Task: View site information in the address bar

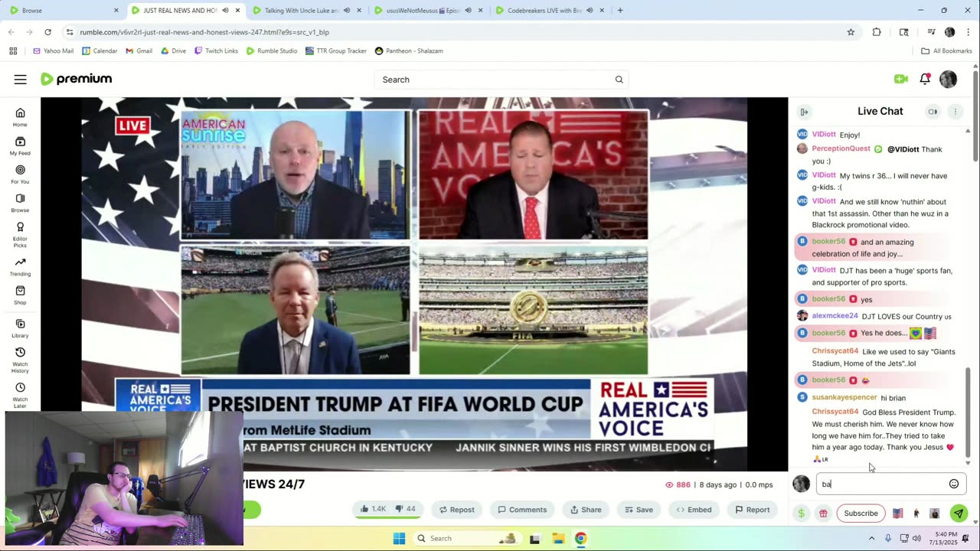Action: coord(70,32)
